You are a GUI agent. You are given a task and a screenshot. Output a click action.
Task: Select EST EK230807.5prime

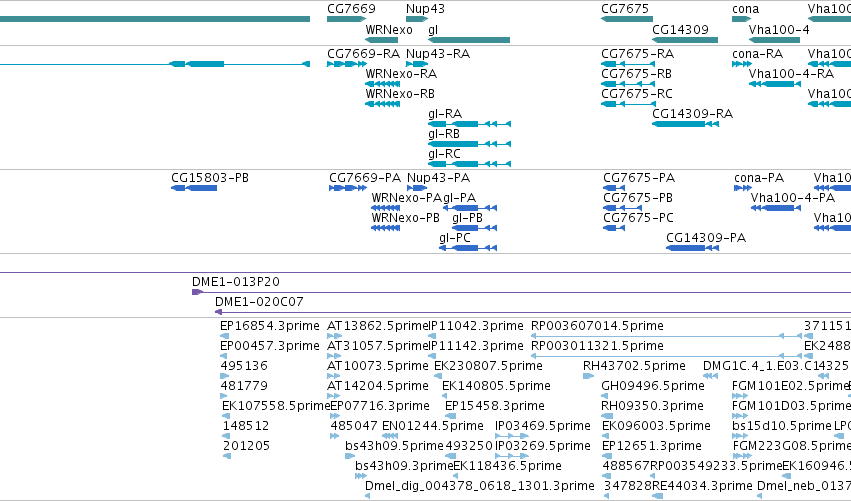pyautogui.click(x=488, y=366)
